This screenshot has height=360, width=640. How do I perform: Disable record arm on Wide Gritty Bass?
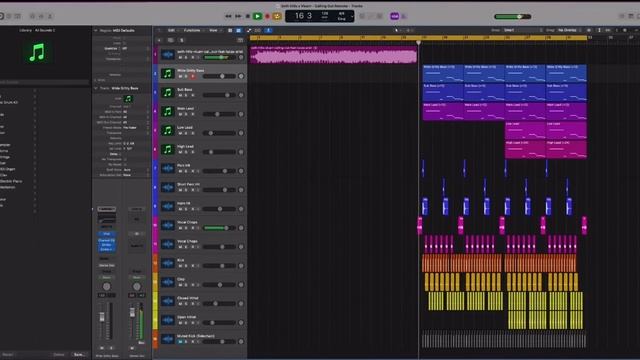click(193, 76)
